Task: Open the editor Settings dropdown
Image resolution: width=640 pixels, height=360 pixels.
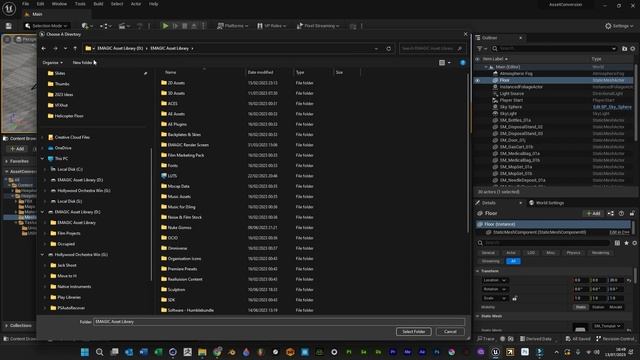Action: tap(619, 26)
